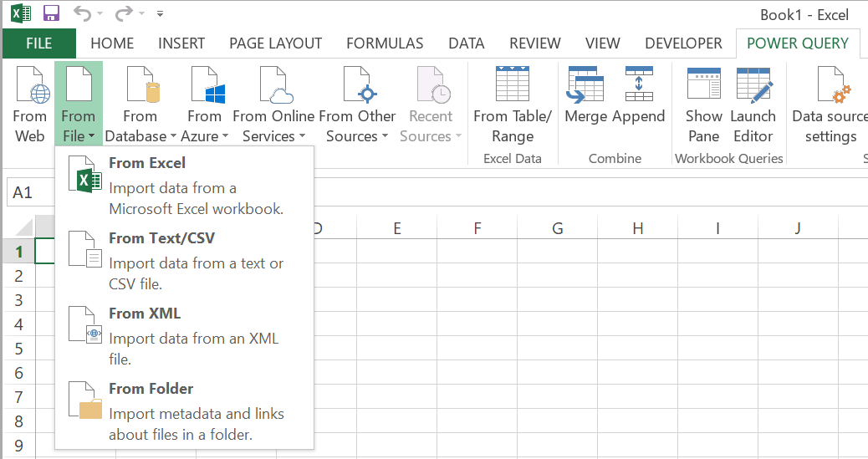Show the Workbook Queries pane

[x=703, y=105]
